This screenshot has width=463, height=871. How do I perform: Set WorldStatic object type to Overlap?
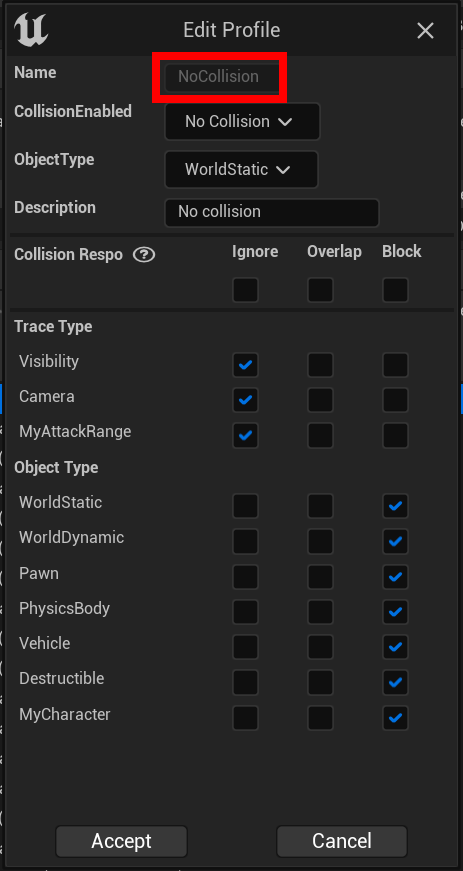pos(320,506)
